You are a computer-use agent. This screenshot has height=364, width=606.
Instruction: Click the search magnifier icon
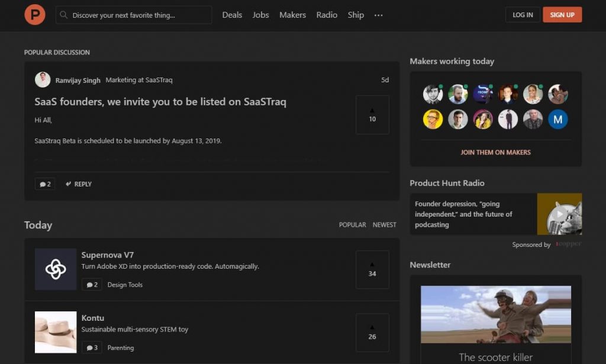[64, 15]
